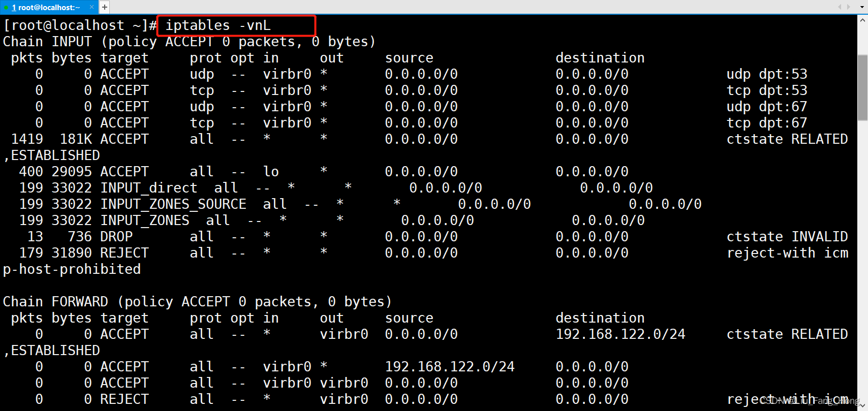This screenshot has width=868, height=411.
Task: Click the 'udp dpt:67' rule value
Action: [x=767, y=107]
